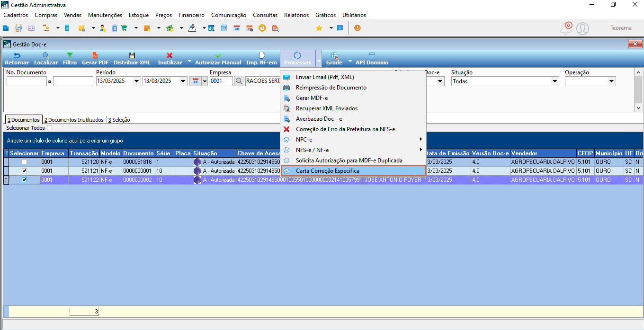Click the magnifier button next to Empresa
This screenshot has height=330, width=644.
[239, 81]
